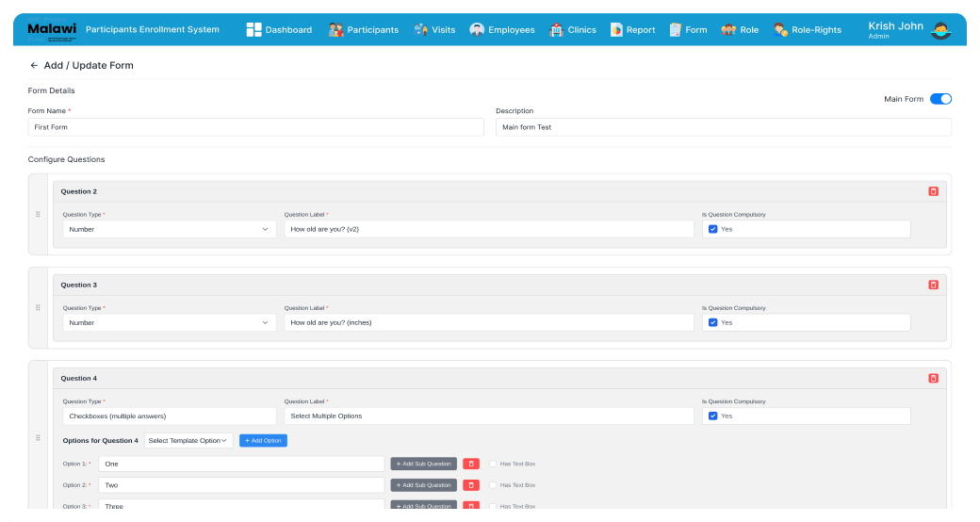Click Options for Question 4 label

101,441
